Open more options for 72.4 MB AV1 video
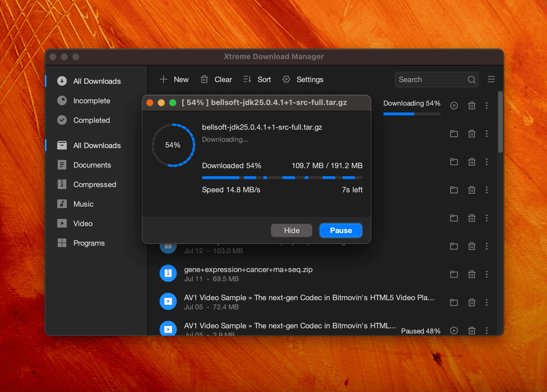Screen dimensions: 547x392 (487, 302)
